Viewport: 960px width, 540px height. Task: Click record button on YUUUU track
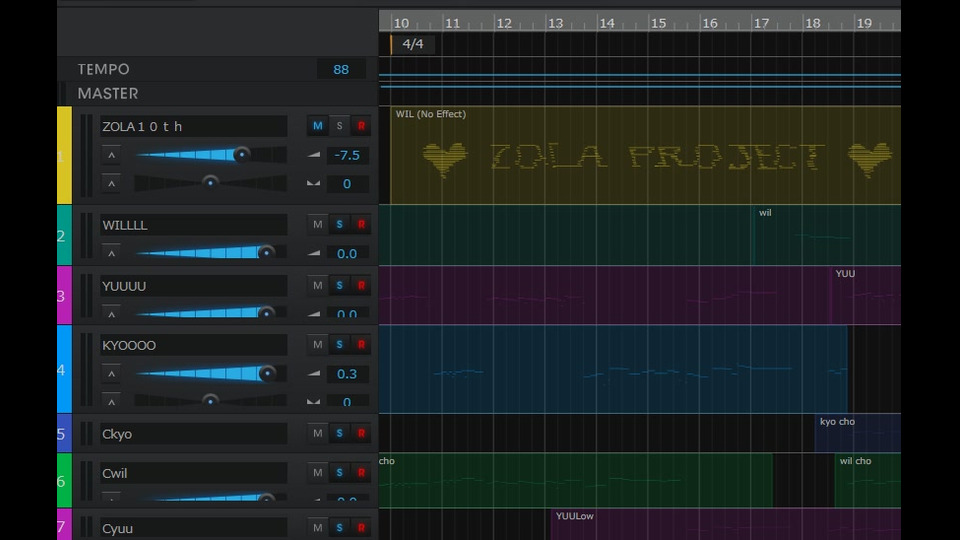[x=361, y=286]
